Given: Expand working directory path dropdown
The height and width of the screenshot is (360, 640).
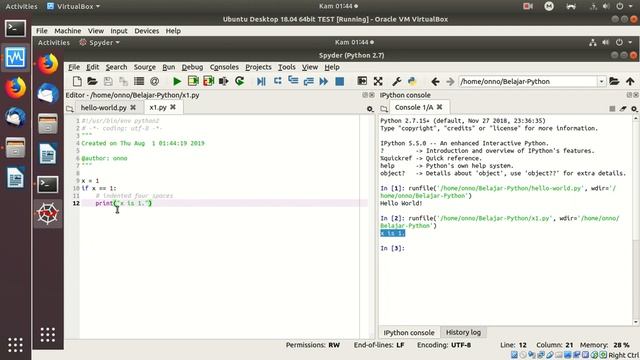Looking at the screenshot, I should [601, 82].
